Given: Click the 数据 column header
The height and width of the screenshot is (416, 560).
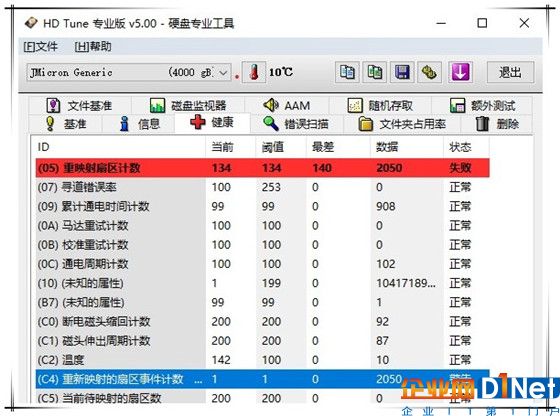Looking at the screenshot, I should click(x=407, y=147).
